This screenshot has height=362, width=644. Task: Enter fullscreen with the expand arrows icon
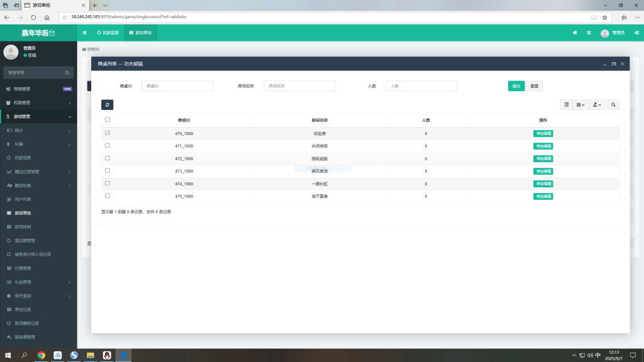coord(589,33)
